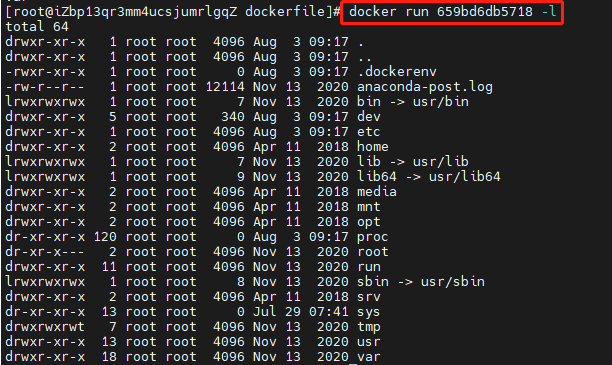The image size is (612, 365).
Task: Select the 'dev' directory name
Action: pos(368,117)
